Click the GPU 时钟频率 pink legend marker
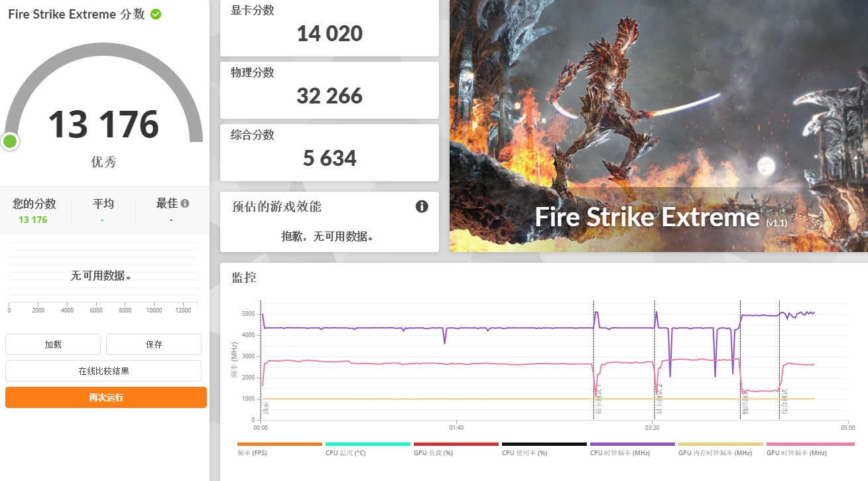The image size is (868, 481). pyautogui.click(x=810, y=445)
